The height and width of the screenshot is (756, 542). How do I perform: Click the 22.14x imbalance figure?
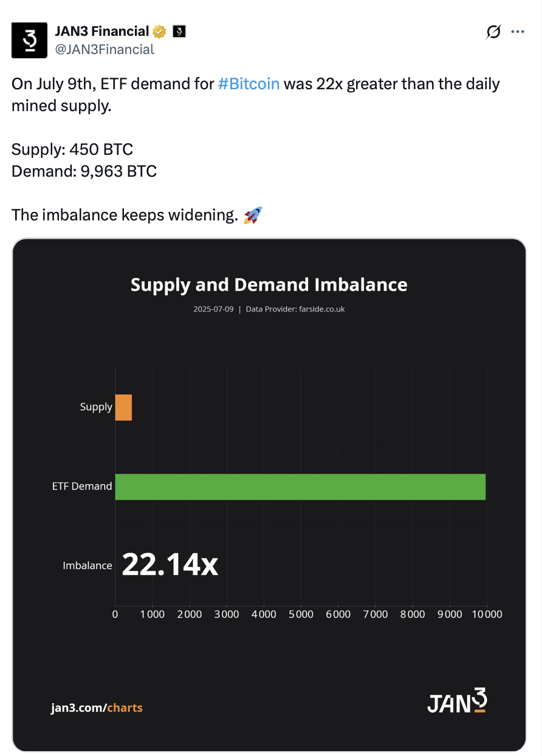coord(170,564)
